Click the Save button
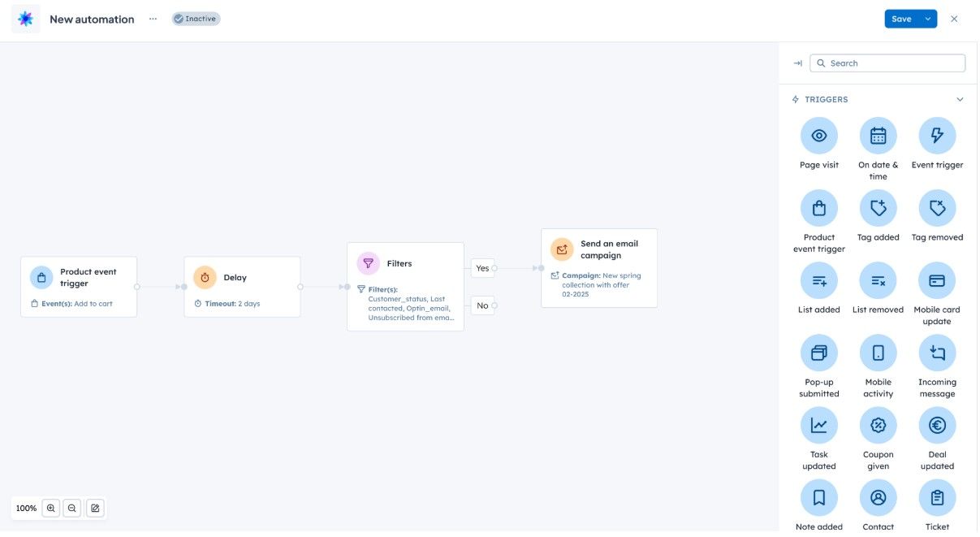This screenshot has width=980, height=537. (902, 19)
